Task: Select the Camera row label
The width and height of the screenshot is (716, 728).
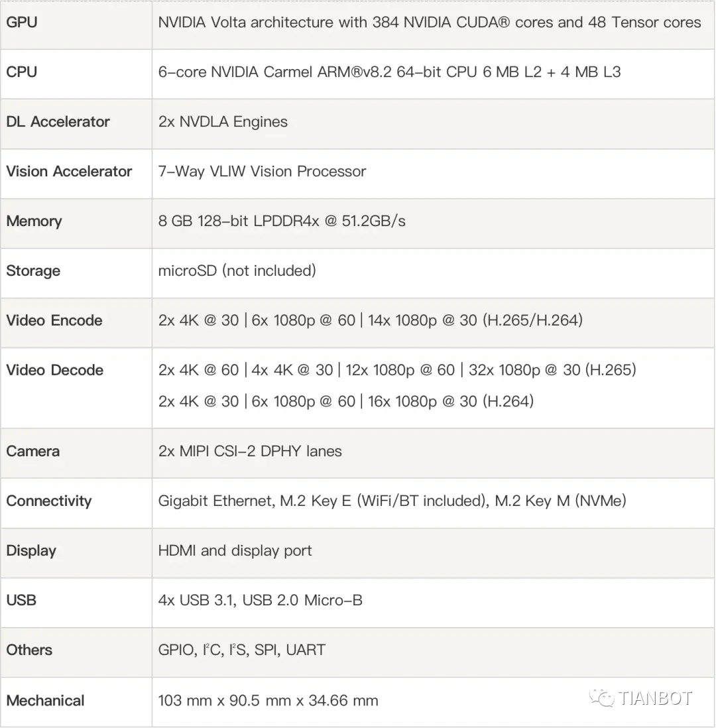Action: (33, 452)
